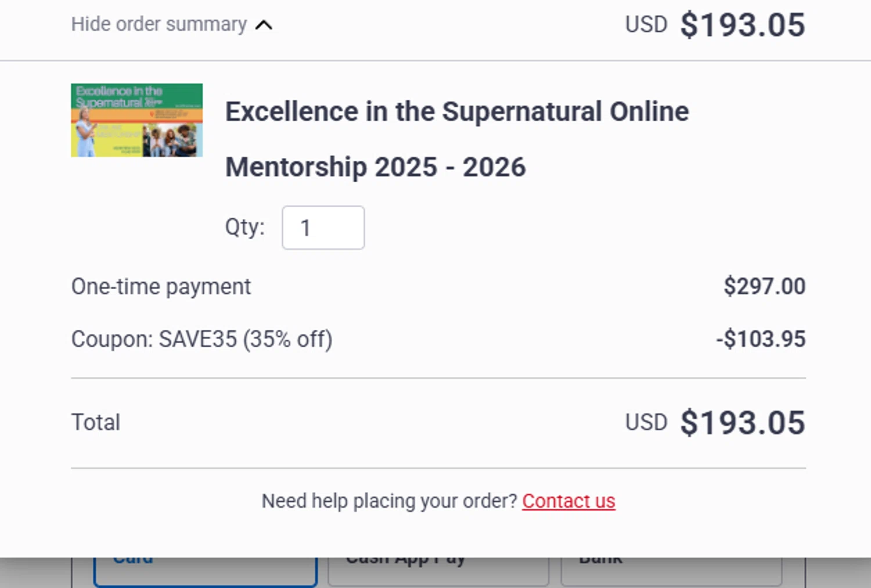Screen dimensions: 871x588
Task: Switch to the Cash App Pay tab
Action: (438, 572)
